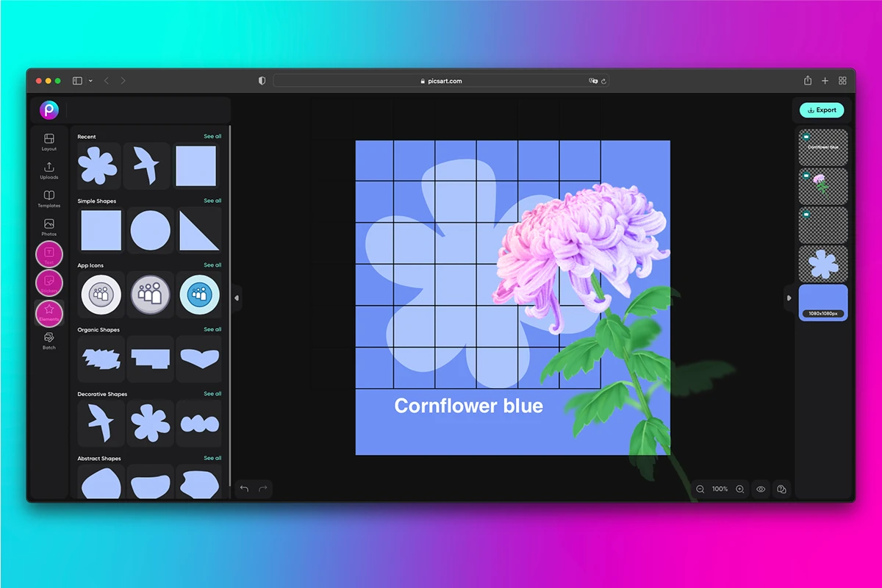Open the Stickers panel
Screen dimensions: 882x588
(x=49, y=283)
